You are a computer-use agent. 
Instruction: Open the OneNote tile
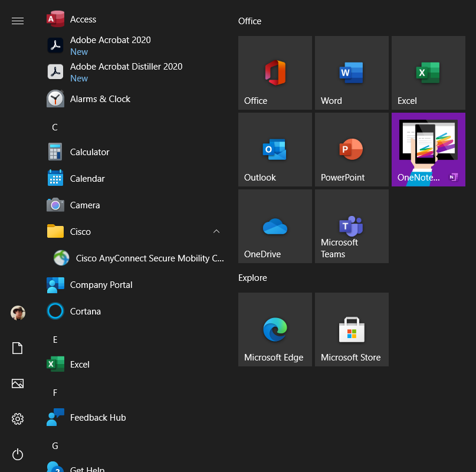pyautogui.click(x=428, y=149)
